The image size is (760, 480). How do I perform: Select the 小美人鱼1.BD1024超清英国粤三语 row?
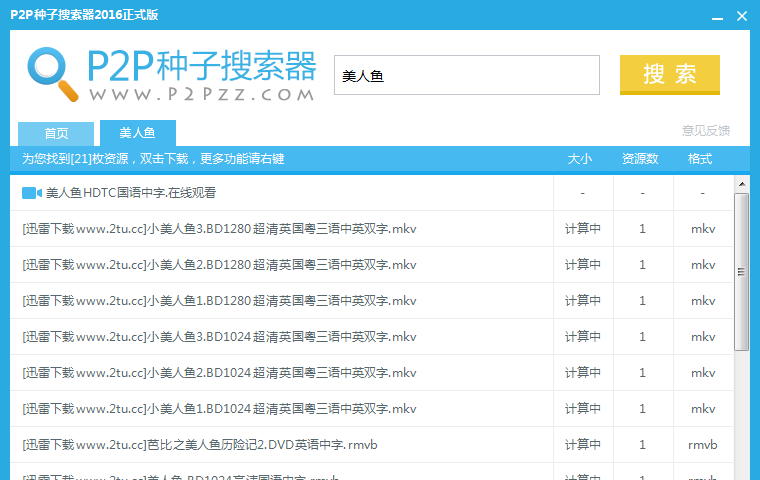(x=371, y=409)
